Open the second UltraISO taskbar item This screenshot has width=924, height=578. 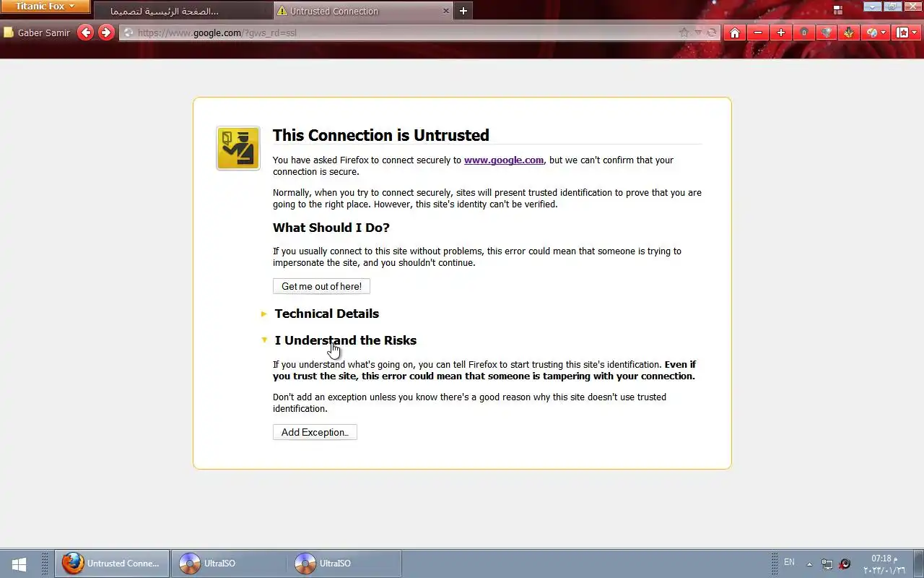click(343, 564)
